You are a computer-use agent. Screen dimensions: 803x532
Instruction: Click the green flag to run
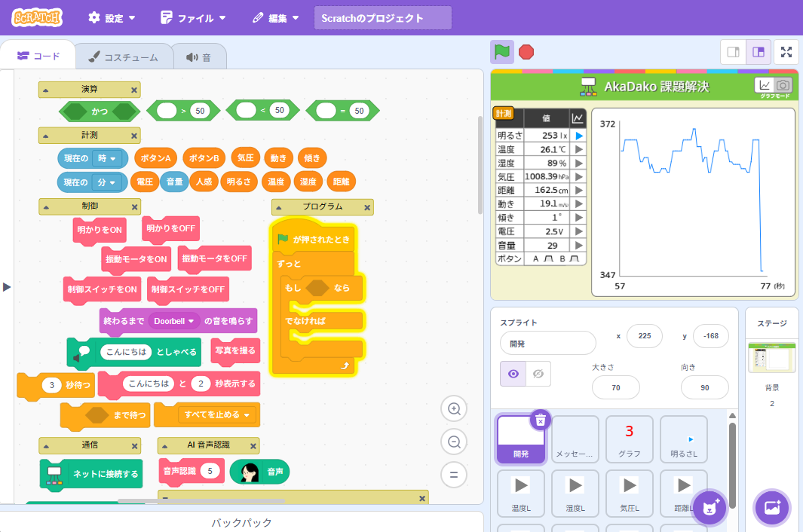point(502,52)
